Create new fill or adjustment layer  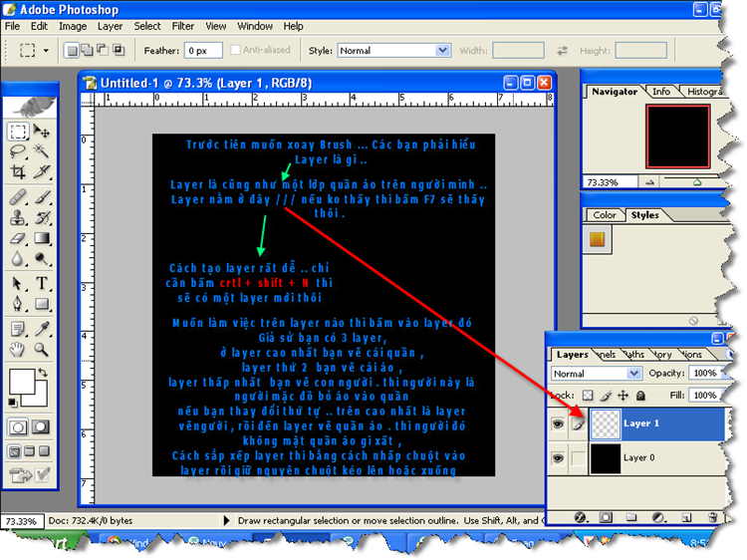[659, 517]
